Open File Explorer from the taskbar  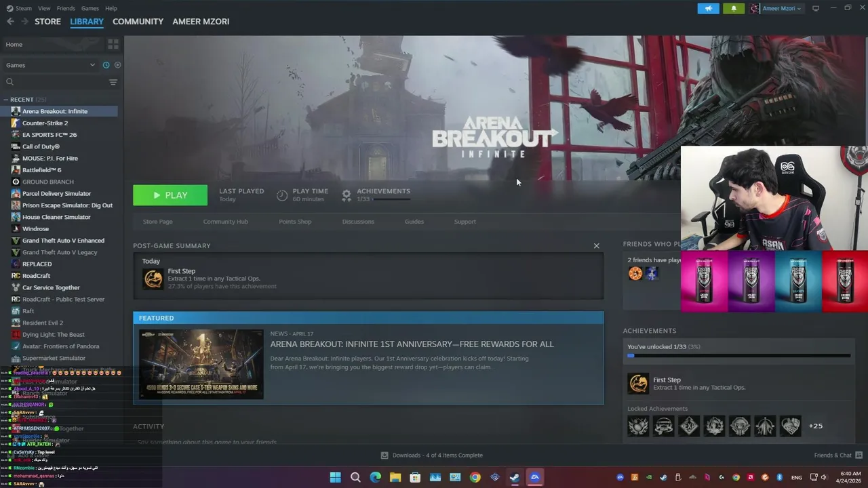[x=395, y=477]
